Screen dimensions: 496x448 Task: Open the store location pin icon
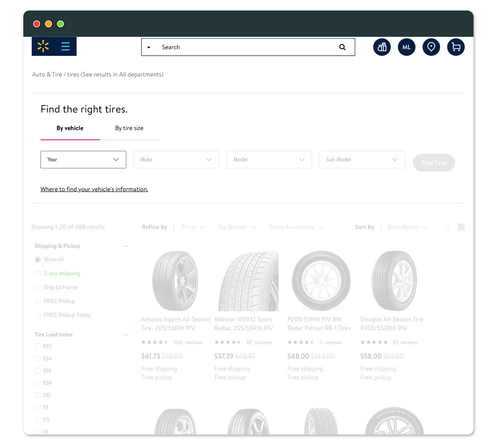click(x=431, y=47)
